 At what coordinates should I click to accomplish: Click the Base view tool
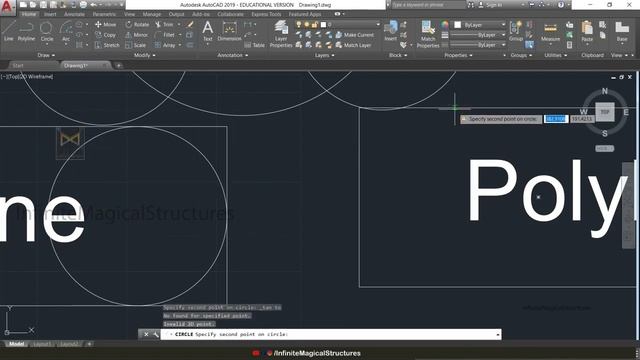click(x=622, y=32)
